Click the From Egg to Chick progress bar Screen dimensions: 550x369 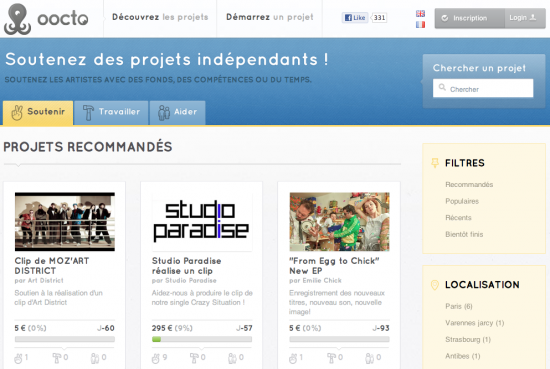(339, 339)
